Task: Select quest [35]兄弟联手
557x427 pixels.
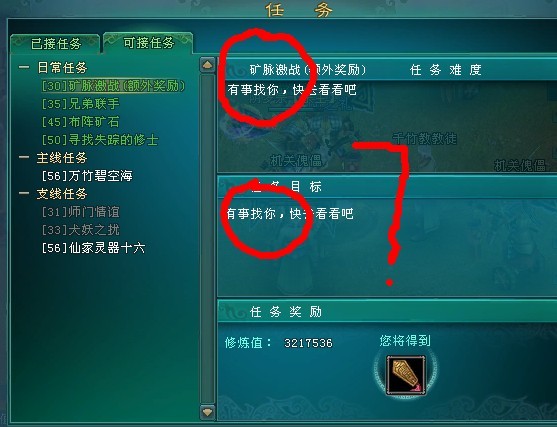Action: [80, 104]
